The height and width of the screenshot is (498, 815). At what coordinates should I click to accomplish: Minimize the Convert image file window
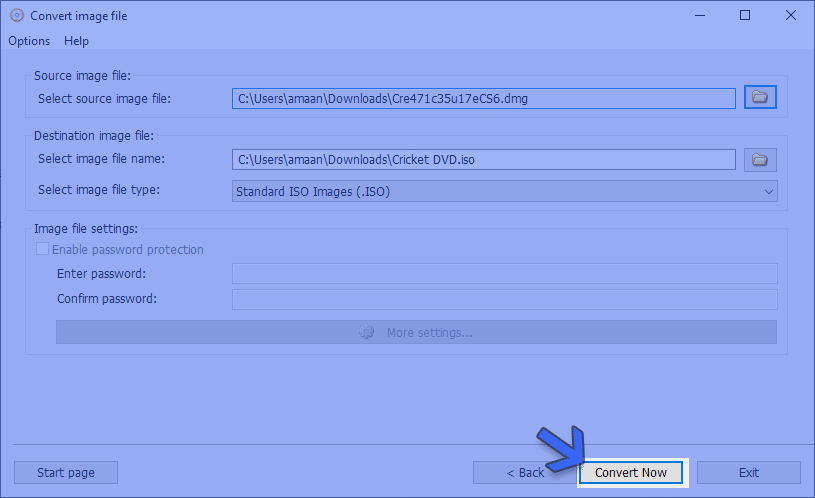coord(700,16)
